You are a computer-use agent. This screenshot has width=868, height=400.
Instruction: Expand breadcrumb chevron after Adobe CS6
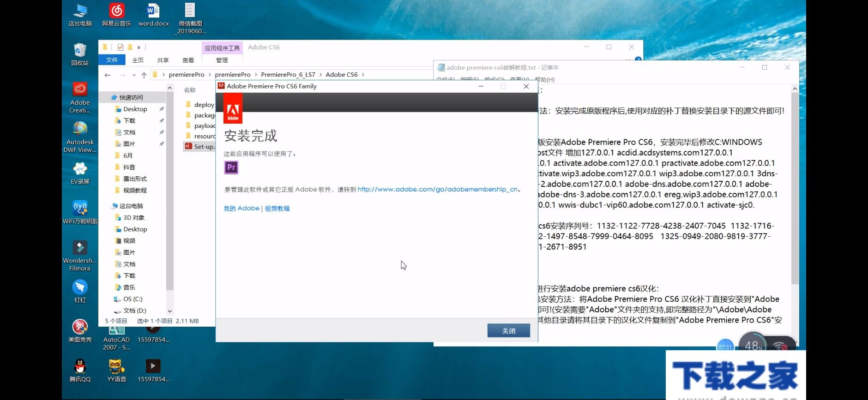coord(363,75)
